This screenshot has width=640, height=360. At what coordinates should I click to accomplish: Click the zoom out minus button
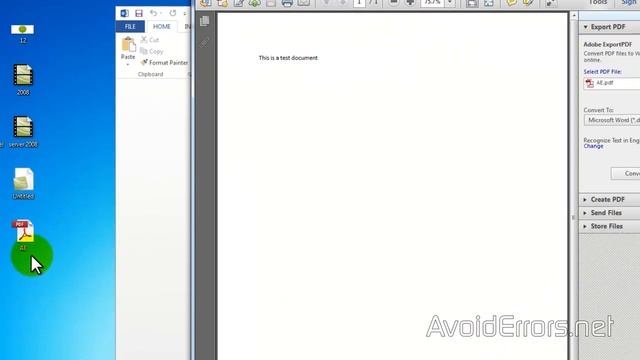(x=393, y=3)
